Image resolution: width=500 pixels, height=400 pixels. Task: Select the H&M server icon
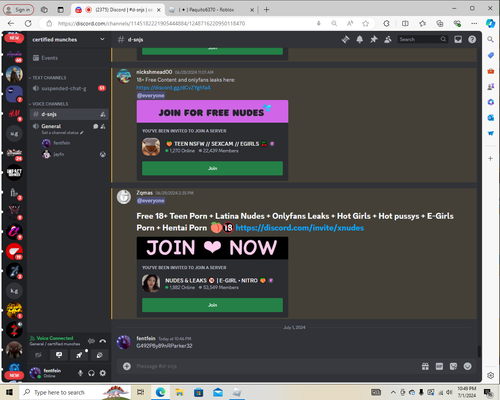(x=14, y=114)
